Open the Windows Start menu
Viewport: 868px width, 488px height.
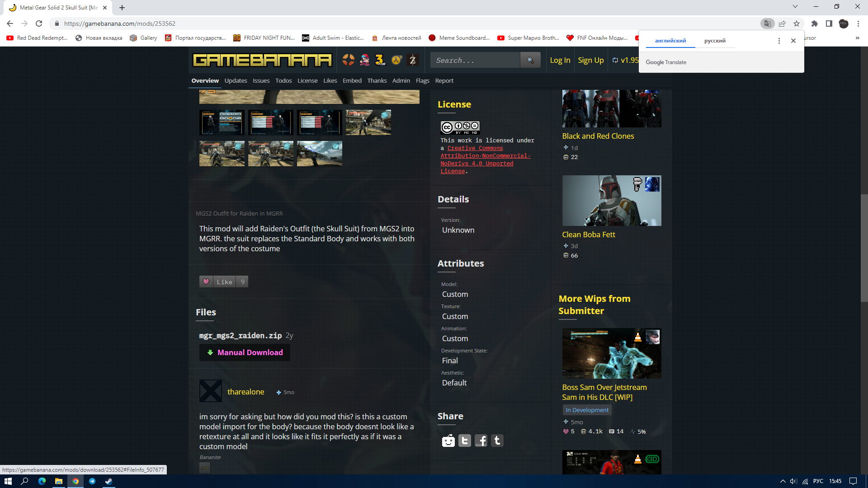(8, 481)
